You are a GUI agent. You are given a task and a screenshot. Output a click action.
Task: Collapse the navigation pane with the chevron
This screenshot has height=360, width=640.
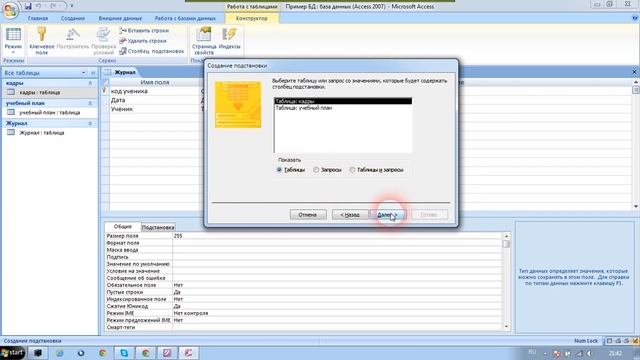click(x=93, y=73)
